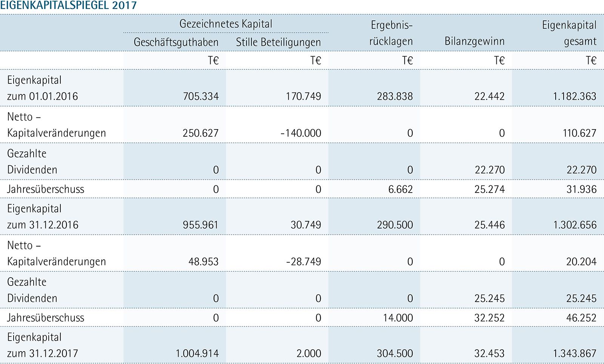
Task: Select the Gezeichnetes Kapital header
Action: [x=226, y=24]
